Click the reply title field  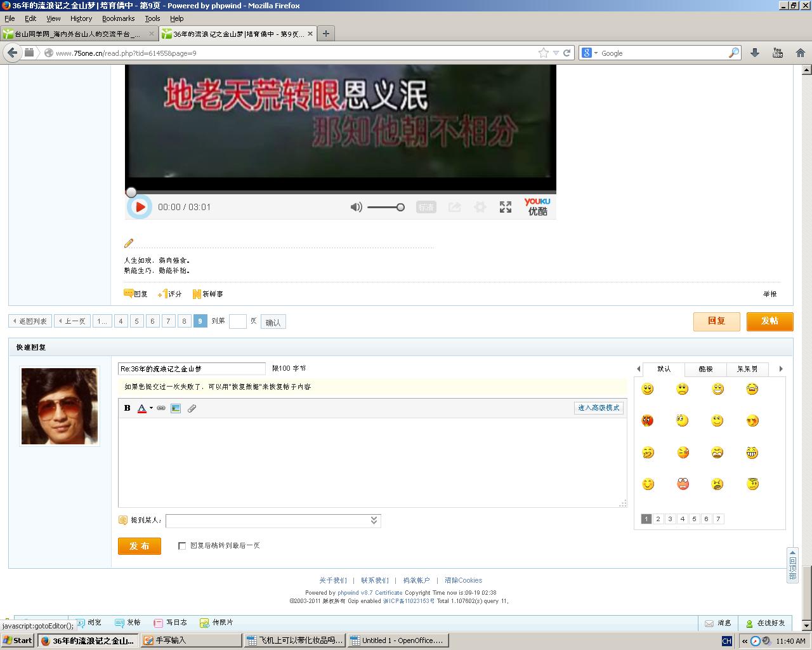click(x=192, y=369)
